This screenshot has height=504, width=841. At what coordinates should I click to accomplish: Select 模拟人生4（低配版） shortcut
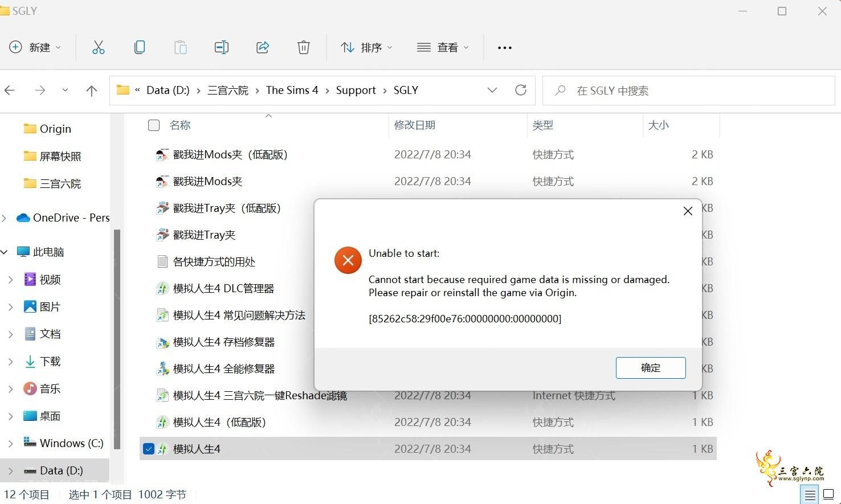pos(211,422)
